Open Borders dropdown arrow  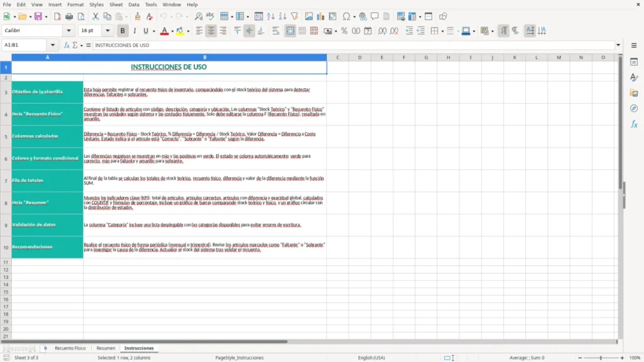pyautogui.click(x=442, y=31)
